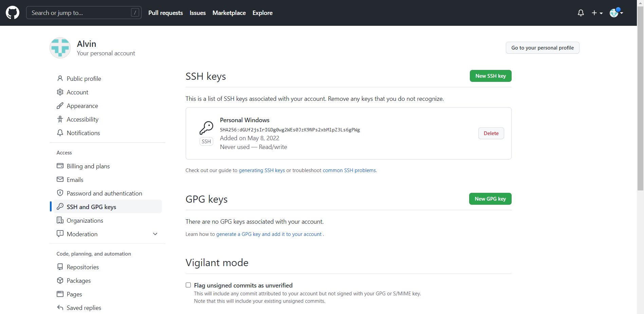This screenshot has width=644, height=314.
Task: Click the Accessibility figure icon
Action: point(60,119)
